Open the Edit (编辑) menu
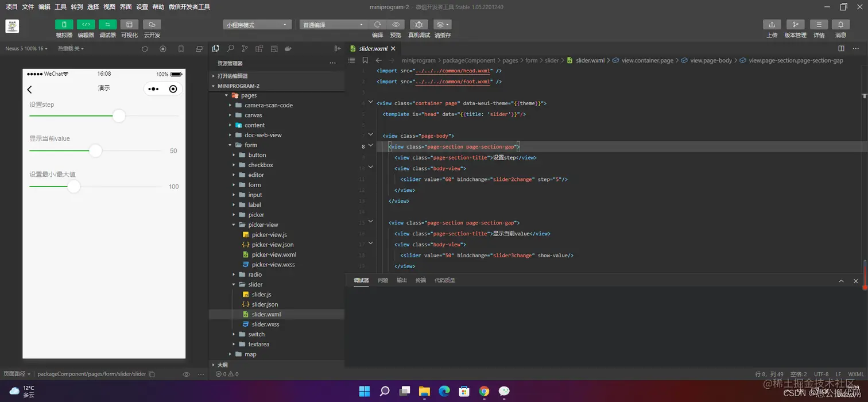Image resolution: width=868 pixels, height=402 pixels. coord(44,7)
